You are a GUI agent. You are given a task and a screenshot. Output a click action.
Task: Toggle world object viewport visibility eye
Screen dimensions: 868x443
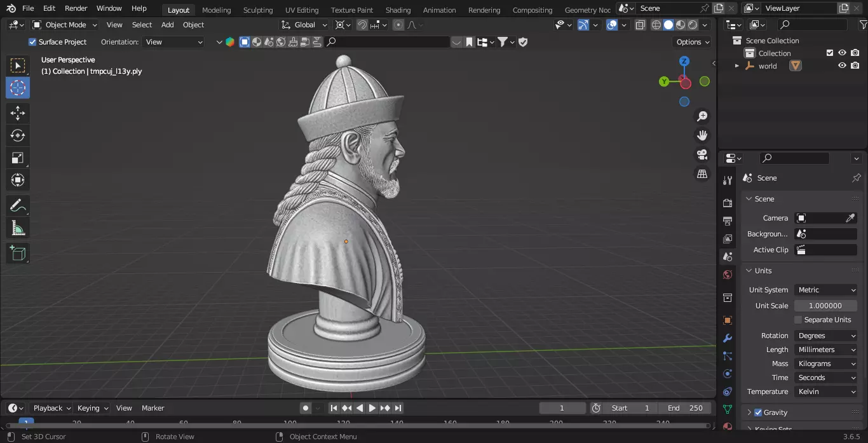coord(842,65)
